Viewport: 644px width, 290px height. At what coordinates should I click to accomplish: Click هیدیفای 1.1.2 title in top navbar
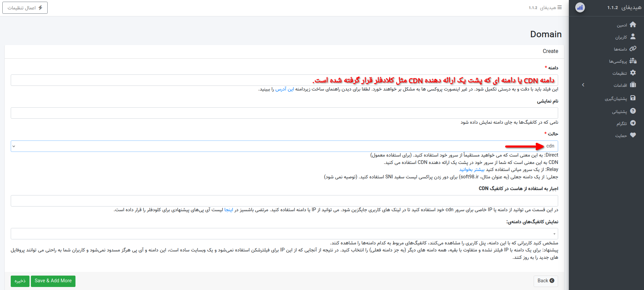[542, 8]
